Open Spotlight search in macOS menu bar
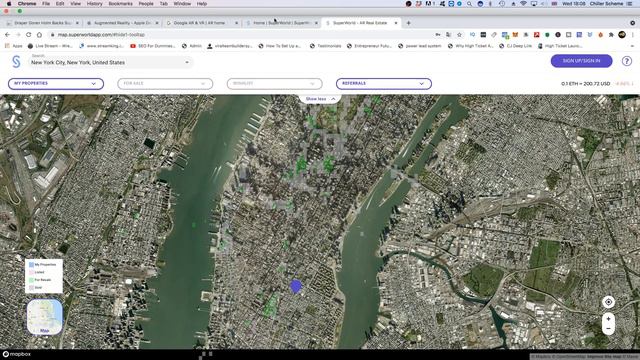This screenshot has width=640, height=360. (x=469, y=4)
